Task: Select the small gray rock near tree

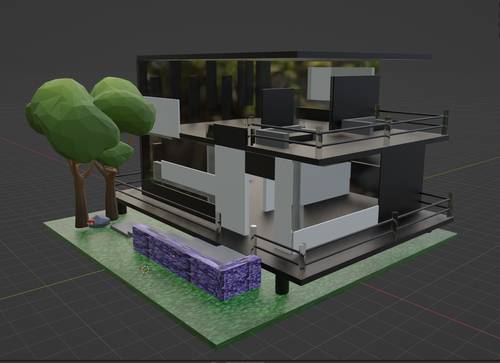Action: (100, 220)
